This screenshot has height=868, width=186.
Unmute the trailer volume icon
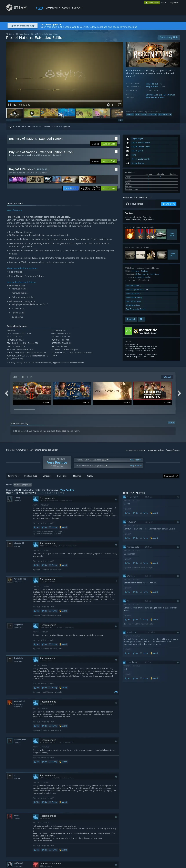point(15,105)
